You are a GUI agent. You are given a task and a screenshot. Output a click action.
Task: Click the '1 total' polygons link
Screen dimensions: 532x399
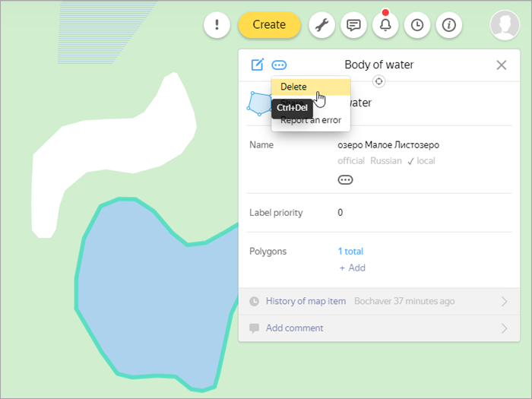350,252
